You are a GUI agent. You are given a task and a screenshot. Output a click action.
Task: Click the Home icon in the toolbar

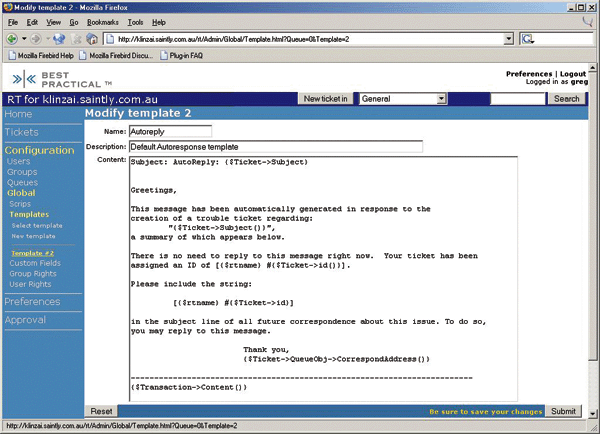92,38
